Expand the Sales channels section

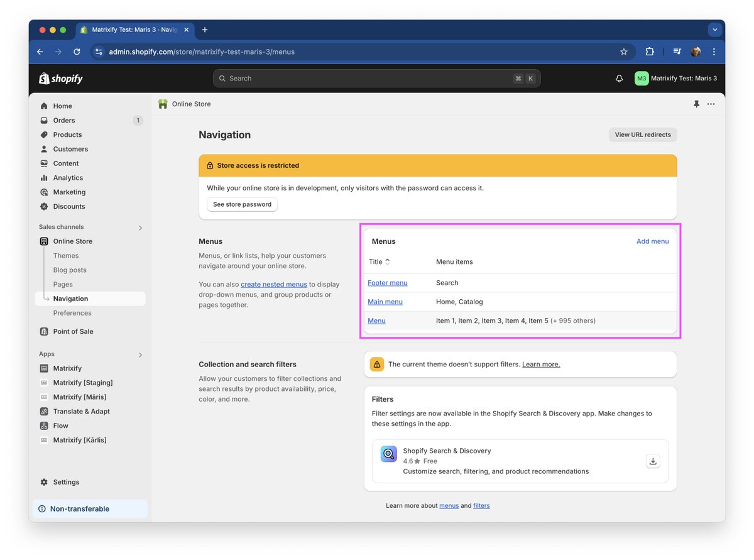(140, 228)
